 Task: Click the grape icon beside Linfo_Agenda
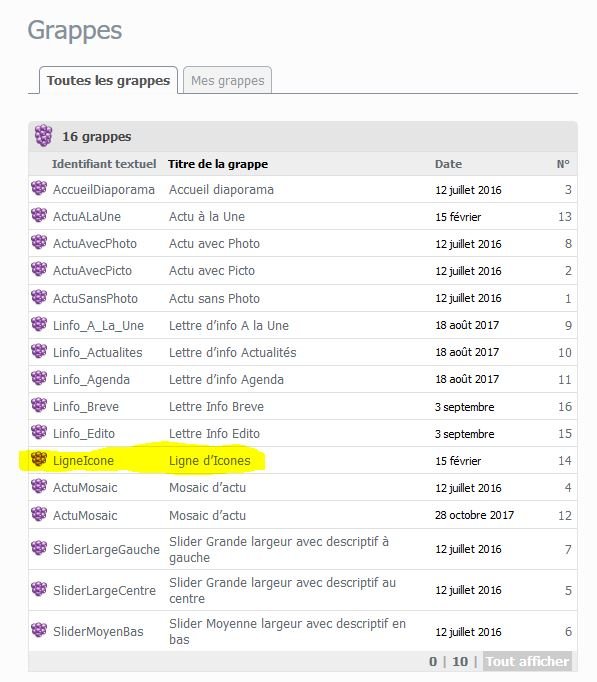pos(39,378)
